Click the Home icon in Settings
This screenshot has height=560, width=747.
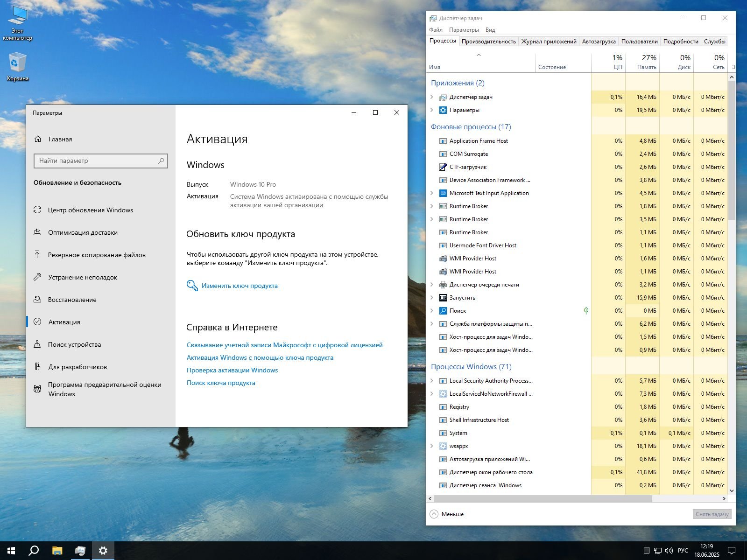coord(38,139)
